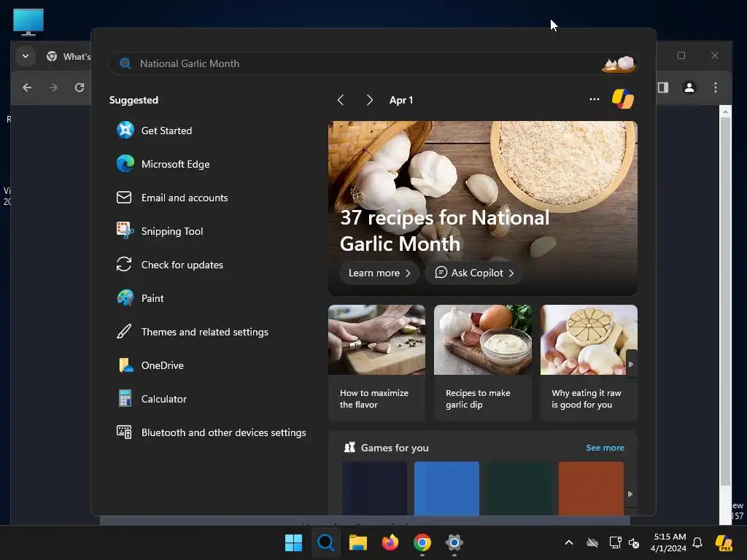Open This PC desktop icon
The height and width of the screenshot is (560, 747).
28,23
